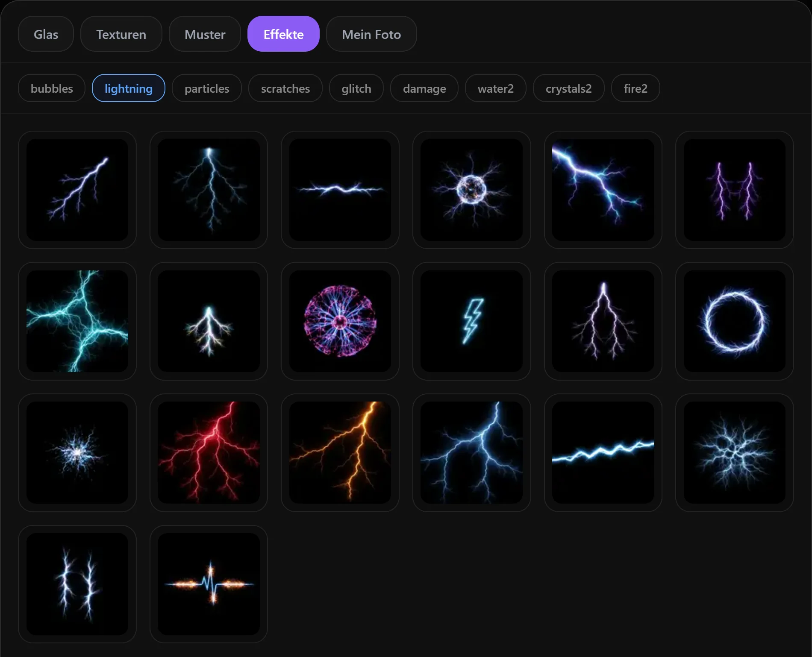Switch to the particles category

pyautogui.click(x=207, y=88)
